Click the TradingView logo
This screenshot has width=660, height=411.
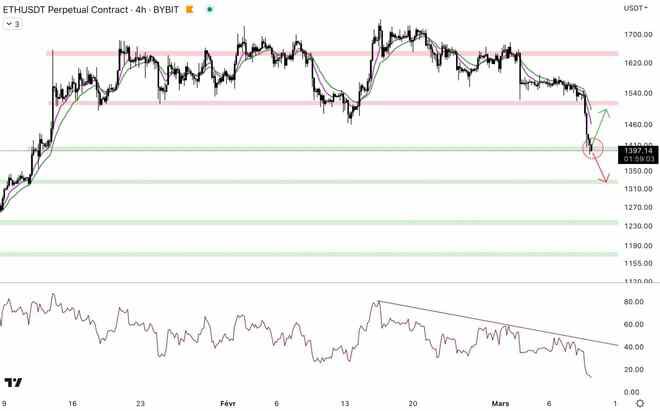(x=13, y=382)
